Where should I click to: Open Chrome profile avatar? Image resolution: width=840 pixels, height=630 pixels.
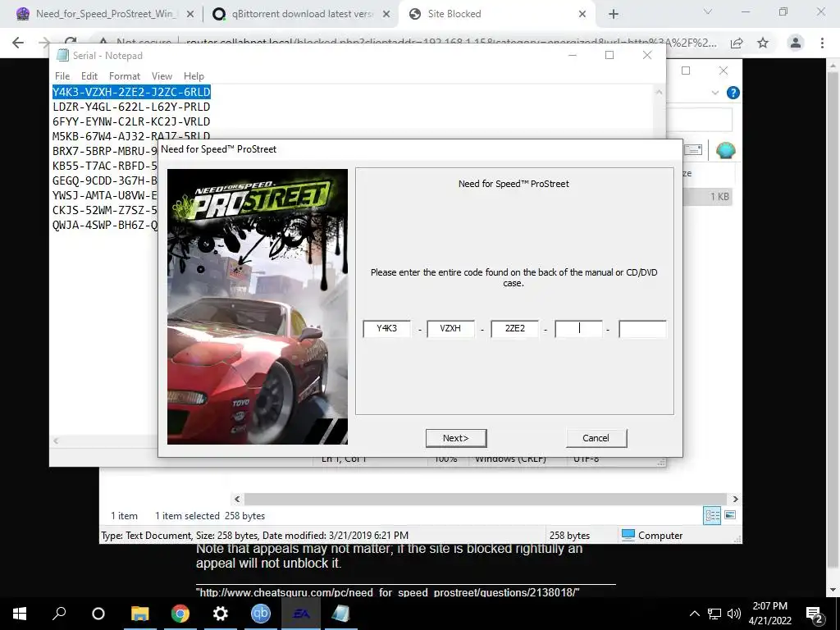pyautogui.click(x=796, y=43)
